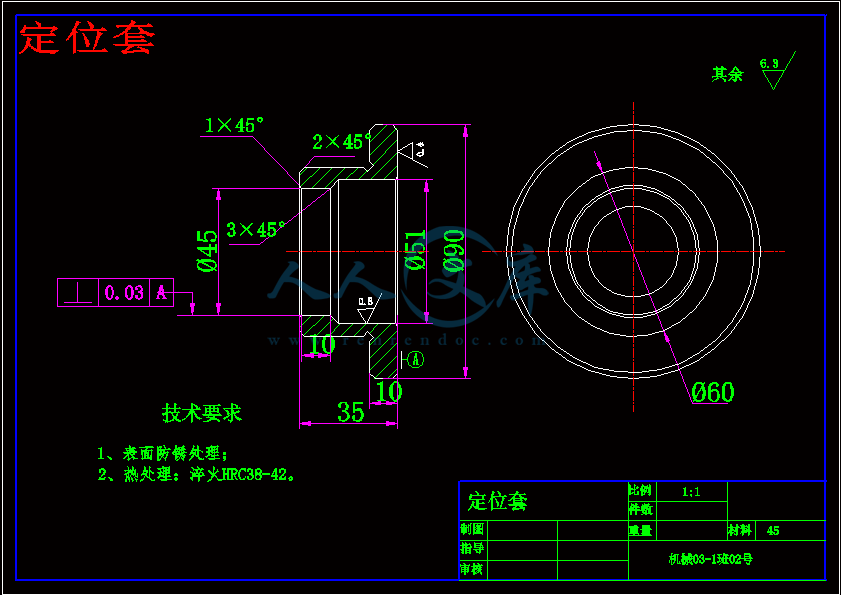Image resolution: width=841 pixels, height=595 pixels.
Task: Click the Ø51 diameter dimension text
Action: coord(415,250)
